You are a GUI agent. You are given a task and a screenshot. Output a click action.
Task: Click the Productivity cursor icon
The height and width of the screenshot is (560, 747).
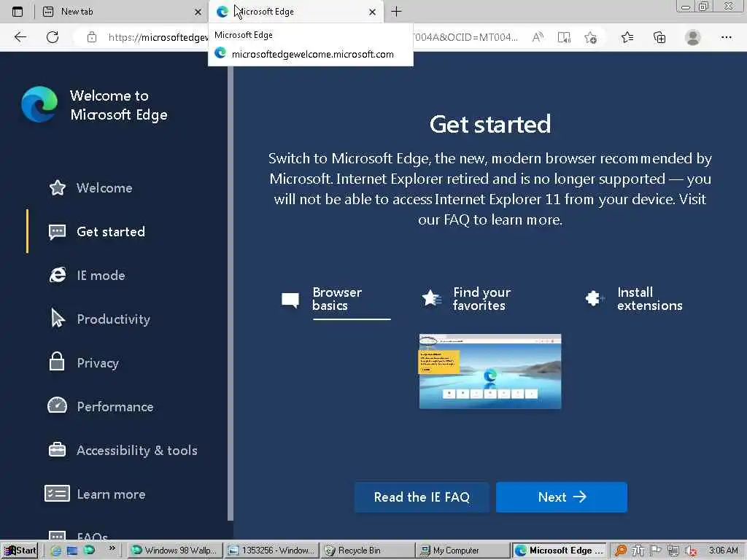pos(58,318)
